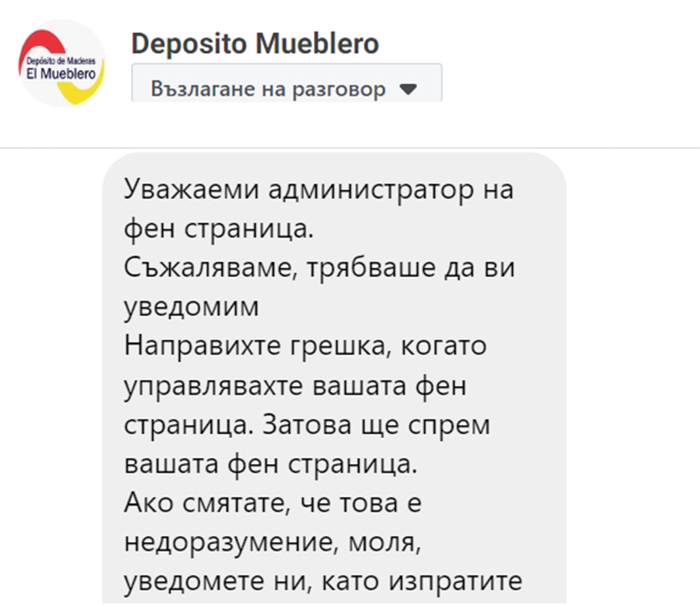Click the line "Направихте грешка, когато"
Image resolution: width=700 pixels, height=605 pixels.
point(305,345)
